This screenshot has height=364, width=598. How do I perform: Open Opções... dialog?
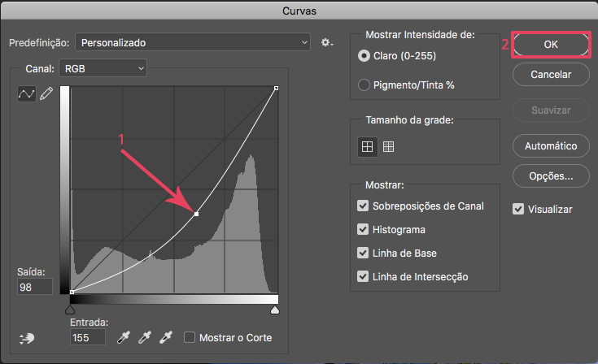(551, 176)
